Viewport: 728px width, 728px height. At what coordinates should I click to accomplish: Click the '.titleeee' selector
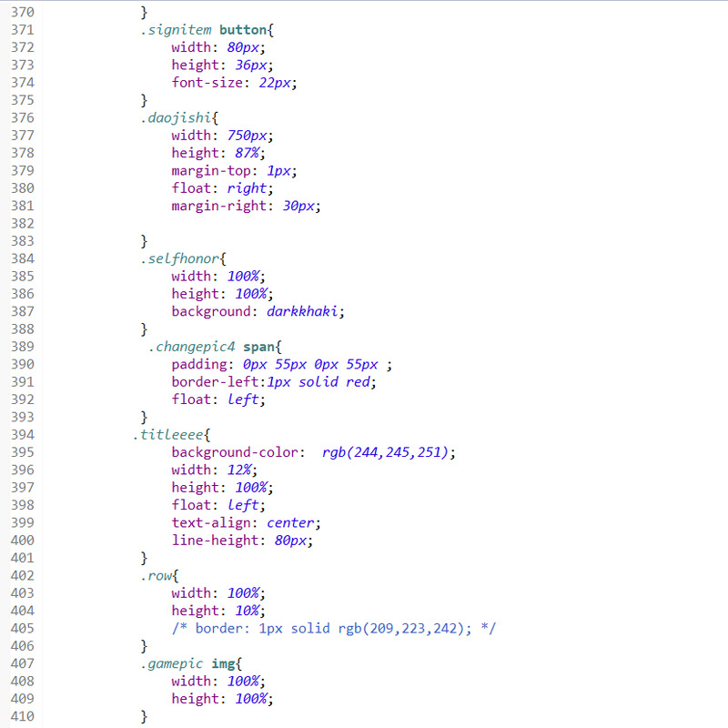[x=168, y=435]
